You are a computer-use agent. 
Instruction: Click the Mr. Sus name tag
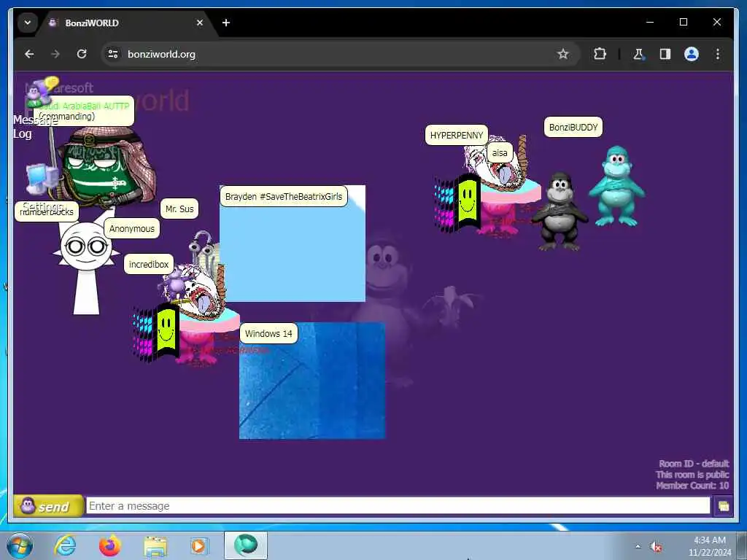179,209
